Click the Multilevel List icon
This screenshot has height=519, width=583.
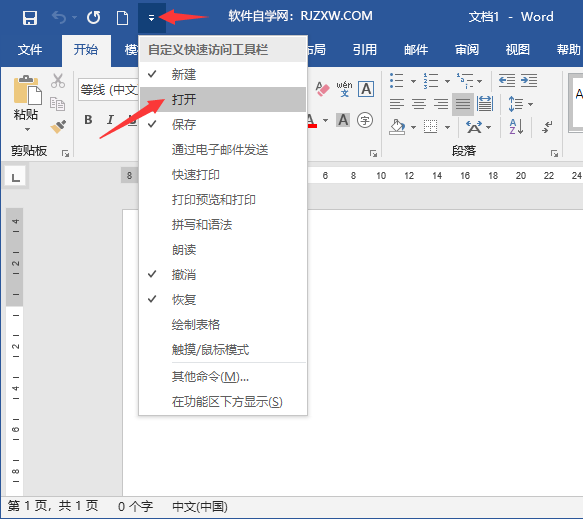[x=465, y=81]
